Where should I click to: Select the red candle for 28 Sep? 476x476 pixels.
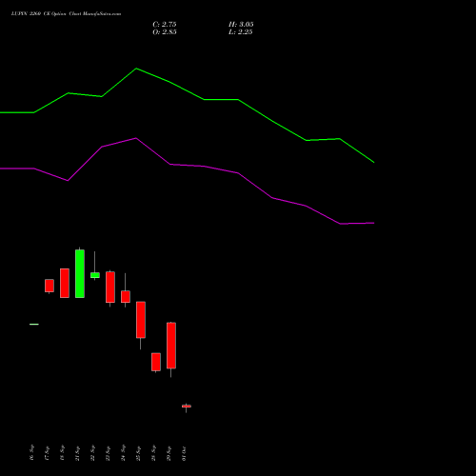(x=156, y=362)
